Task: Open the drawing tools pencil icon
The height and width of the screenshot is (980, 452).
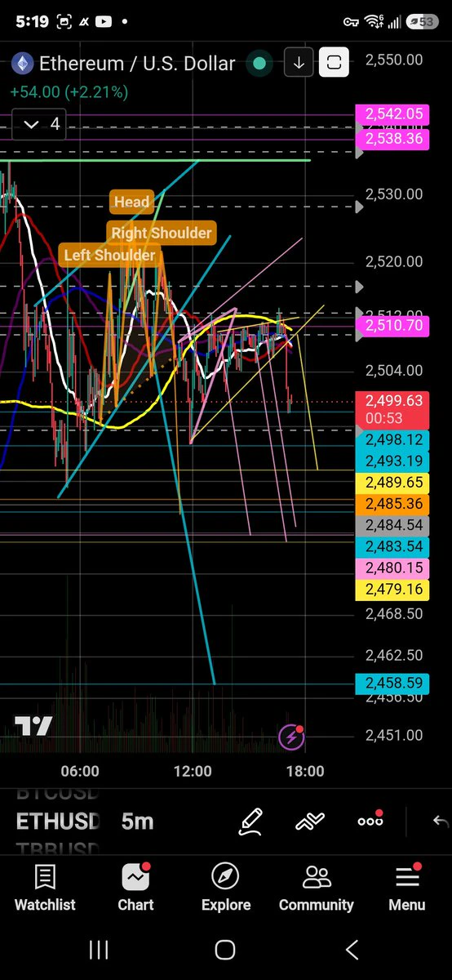Action: coord(250,821)
